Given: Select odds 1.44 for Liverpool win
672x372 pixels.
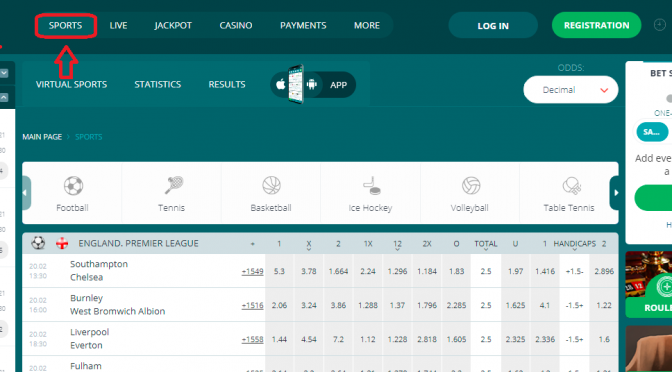Looking at the screenshot, I should [x=279, y=339].
